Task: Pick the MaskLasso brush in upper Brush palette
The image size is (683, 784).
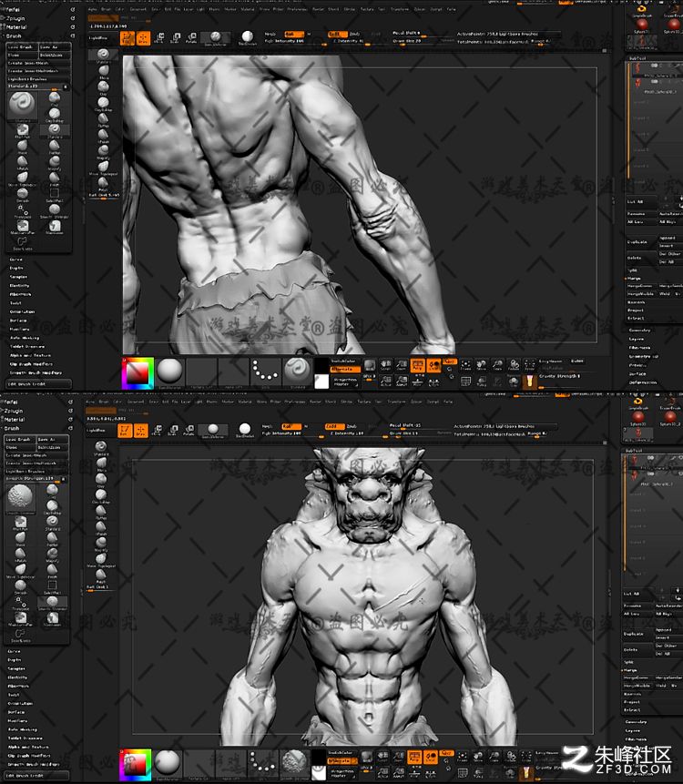Action: click(x=55, y=227)
